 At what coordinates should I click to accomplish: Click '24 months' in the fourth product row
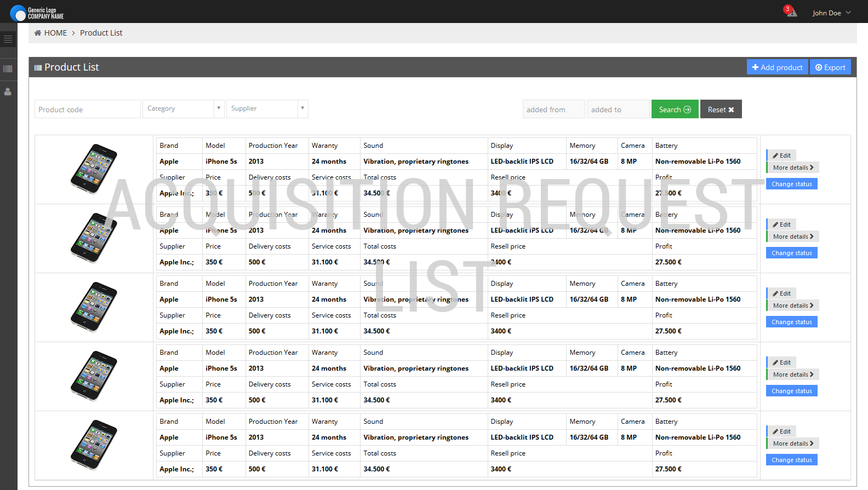point(329,368)
